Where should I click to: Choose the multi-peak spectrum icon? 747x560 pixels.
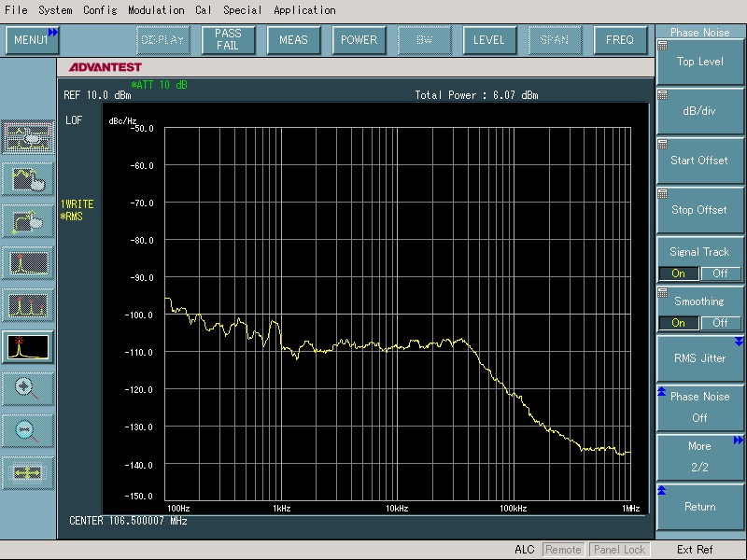(28, 305)
